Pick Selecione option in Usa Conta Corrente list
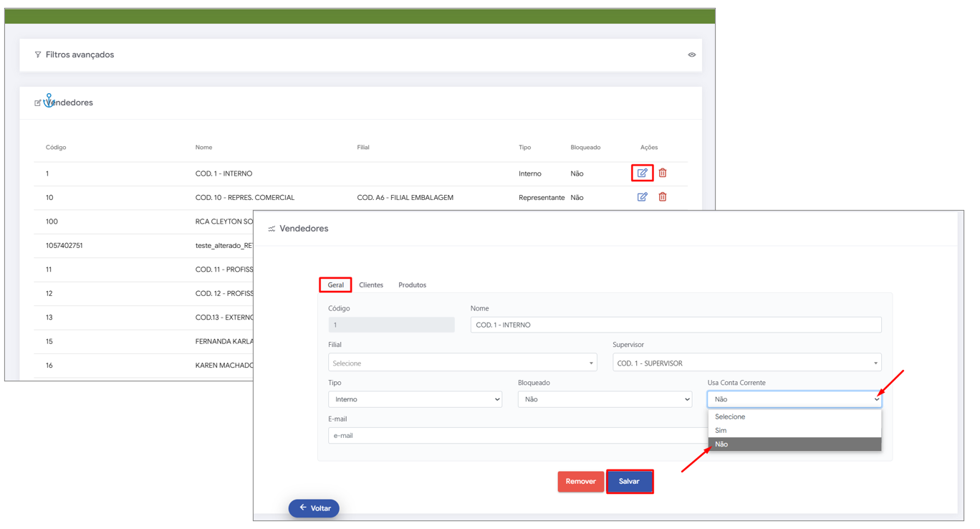Viewport: 980px width, 529px height. (729, 416)
